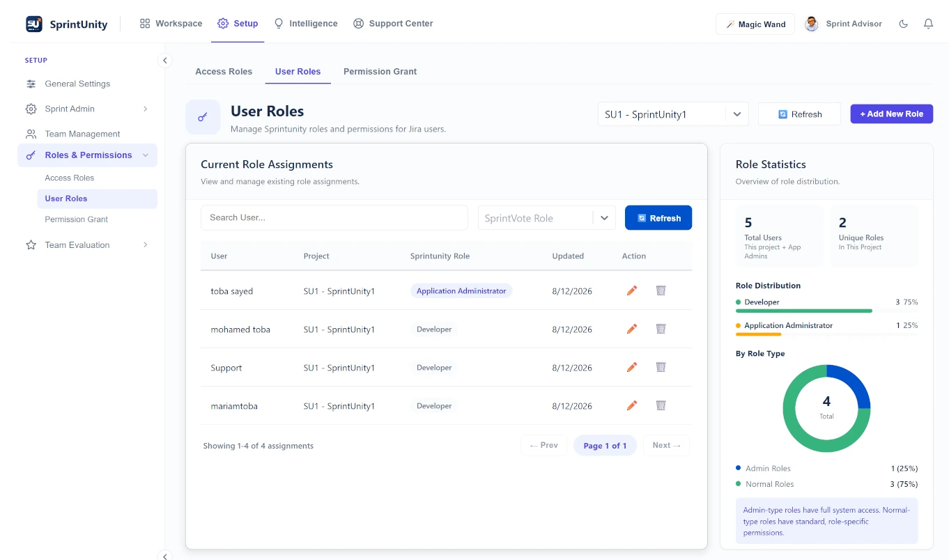Click the Team Evaluation star icon

coord(31,245)
